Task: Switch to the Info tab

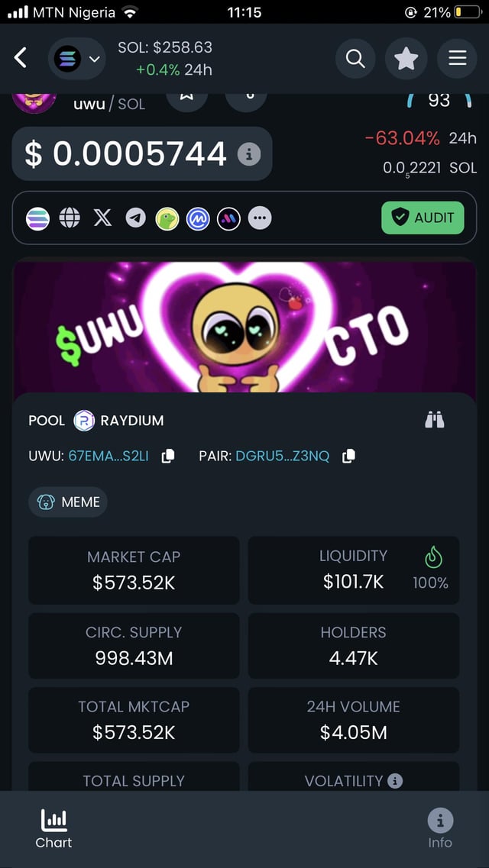Action: [439, 829]
